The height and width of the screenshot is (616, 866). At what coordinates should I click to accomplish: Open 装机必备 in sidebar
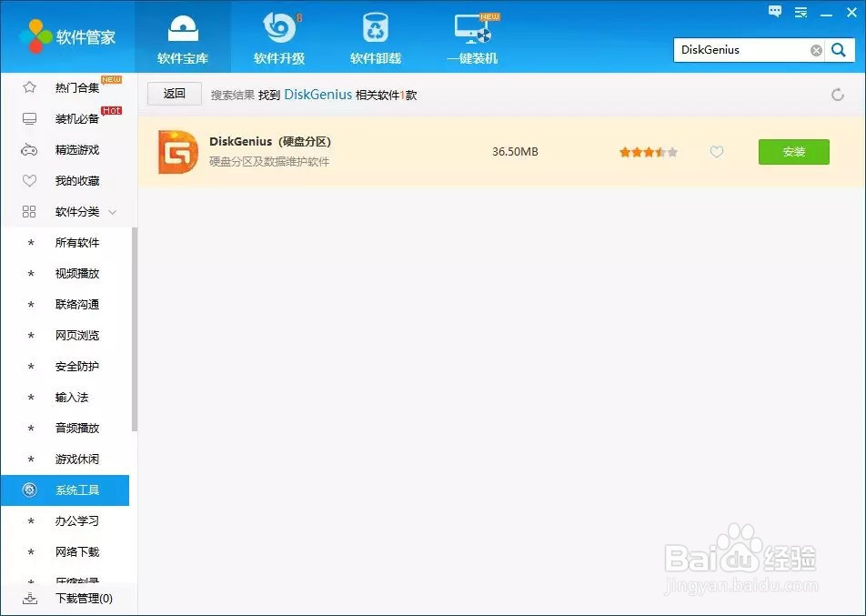click(77, 119)
